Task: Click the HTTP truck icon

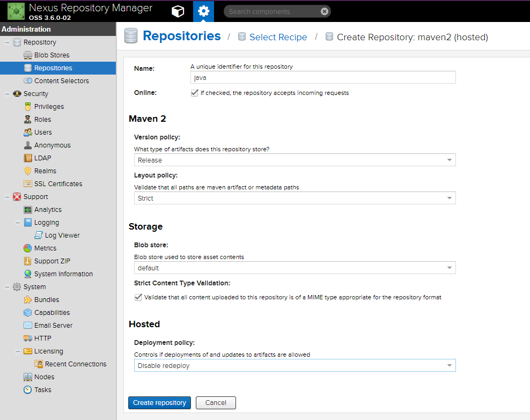Action: 28,338
